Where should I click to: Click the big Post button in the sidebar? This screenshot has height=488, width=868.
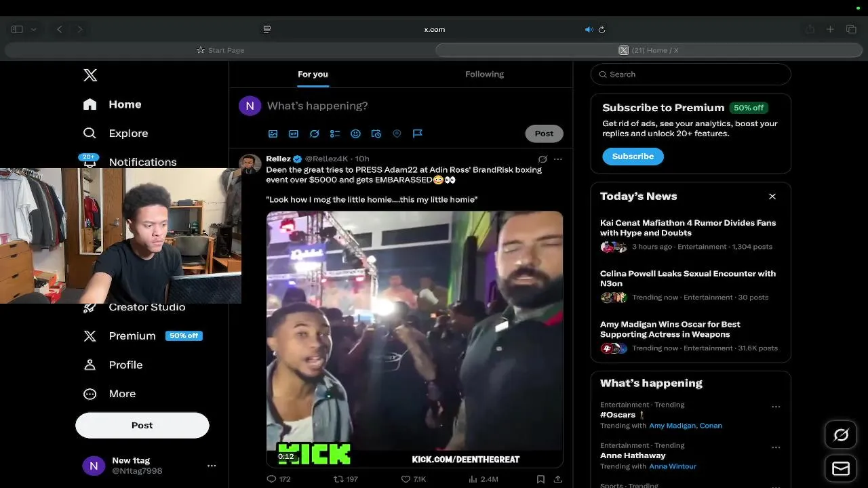tap(142, 425)
